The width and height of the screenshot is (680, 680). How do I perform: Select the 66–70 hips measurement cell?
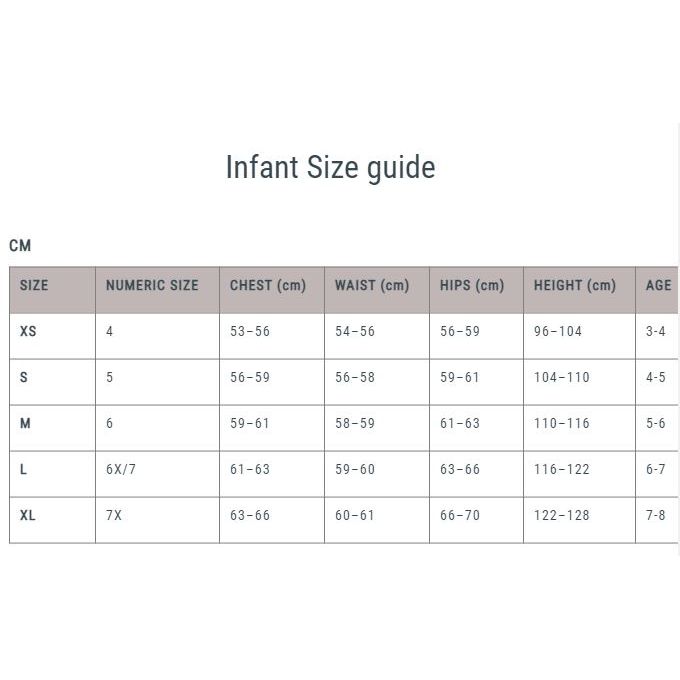[460, 515]
